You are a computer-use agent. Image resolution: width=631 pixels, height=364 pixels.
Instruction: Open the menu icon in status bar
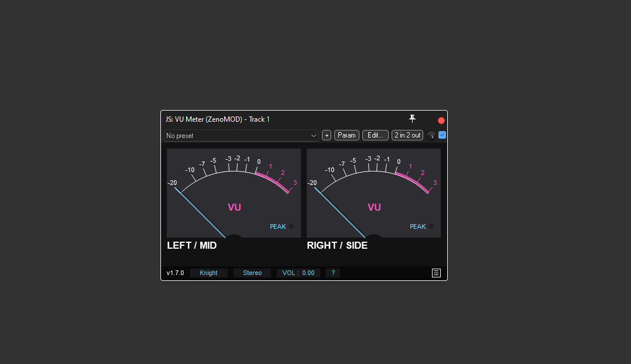click(436, 273)
